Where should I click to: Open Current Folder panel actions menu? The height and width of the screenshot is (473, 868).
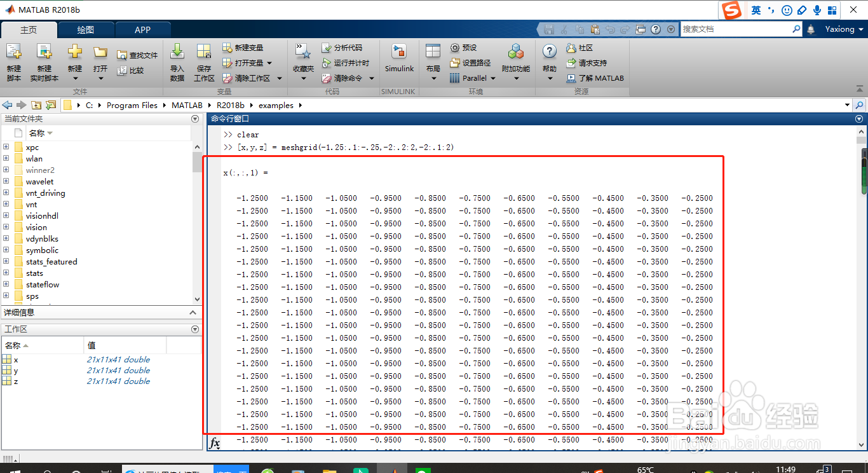click(195, 119)
